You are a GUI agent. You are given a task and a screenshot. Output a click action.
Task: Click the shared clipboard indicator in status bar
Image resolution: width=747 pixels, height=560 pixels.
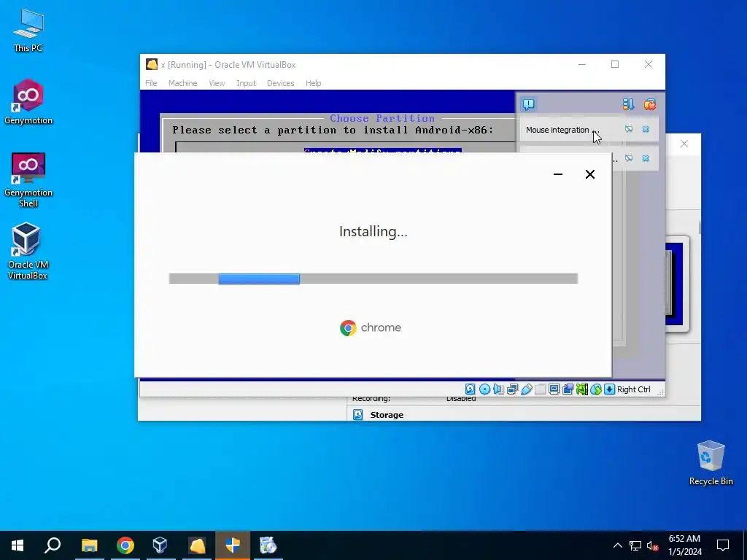coord(568,389)
